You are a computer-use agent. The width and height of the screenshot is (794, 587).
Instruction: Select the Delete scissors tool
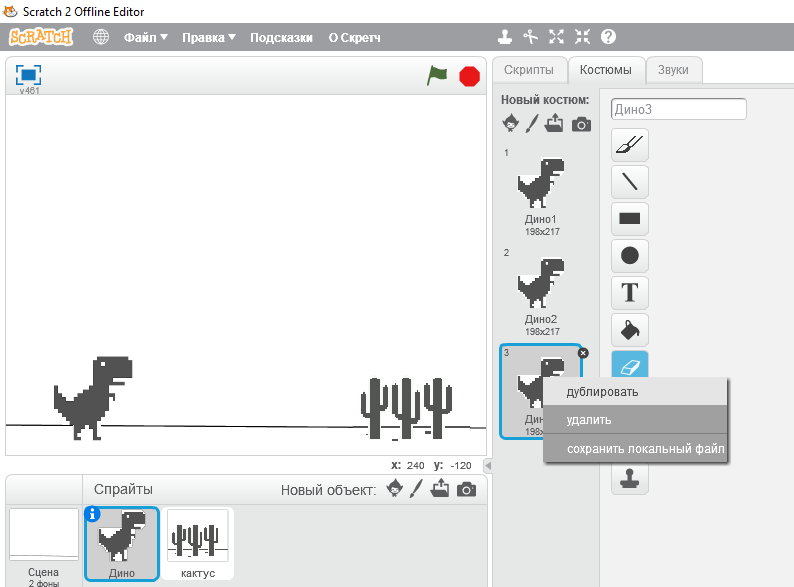click(530, 37)
